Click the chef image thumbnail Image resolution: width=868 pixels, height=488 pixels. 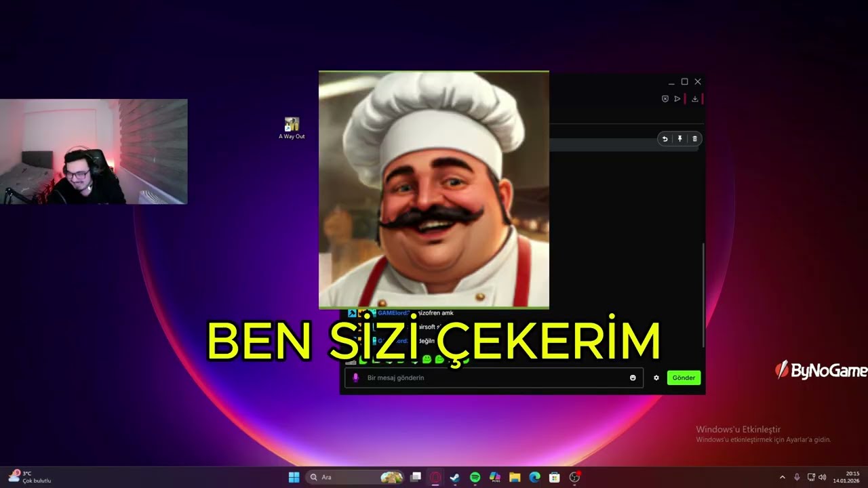(434, 190)
